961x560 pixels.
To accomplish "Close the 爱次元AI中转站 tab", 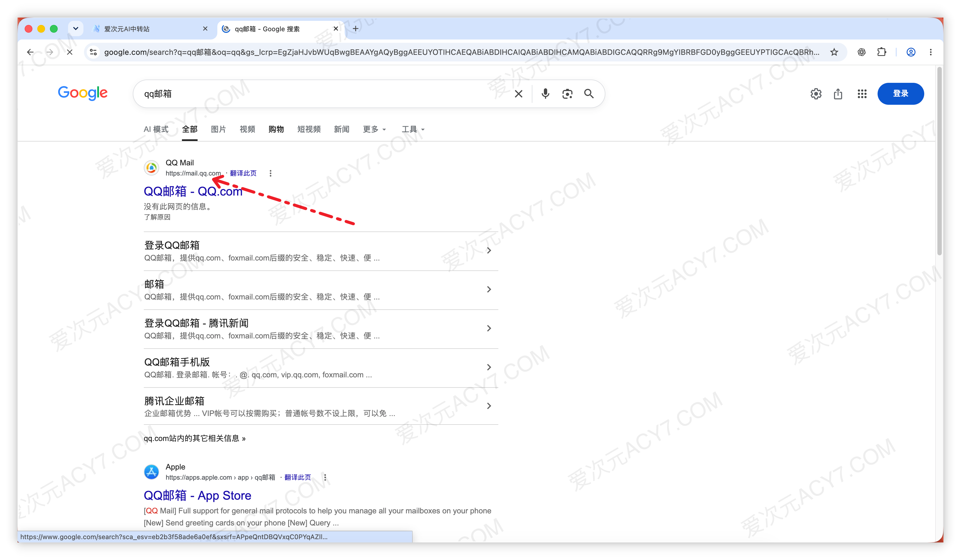I will pos(205,29).
